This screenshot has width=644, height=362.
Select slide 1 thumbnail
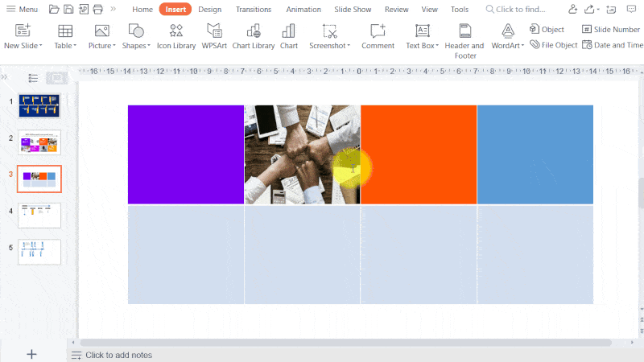39,105
